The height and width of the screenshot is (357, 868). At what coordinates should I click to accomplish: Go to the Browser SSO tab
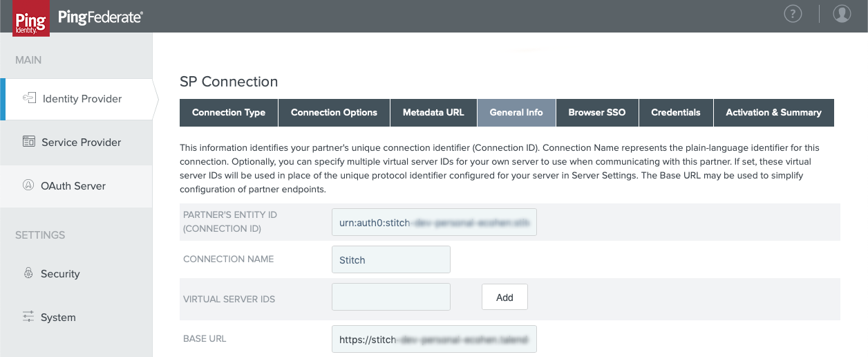(x=597, y=113)
